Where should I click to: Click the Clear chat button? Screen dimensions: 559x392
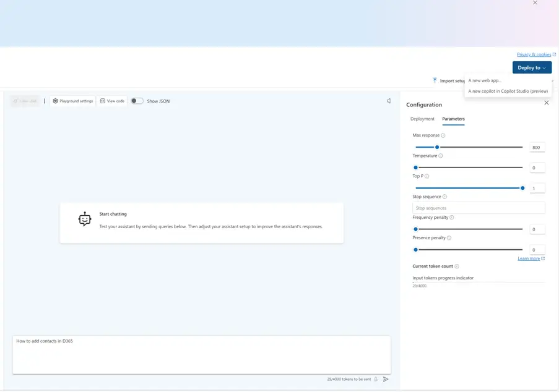point(25,101)
